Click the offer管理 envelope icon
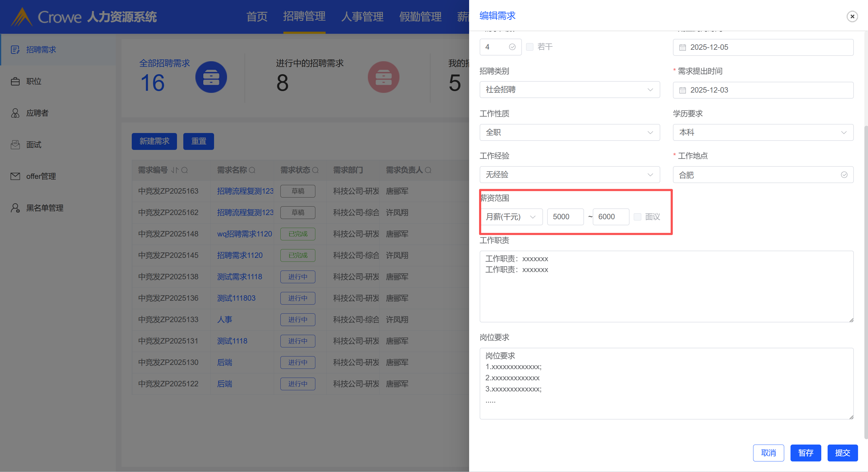The image size is (868, 472). click(x=15, y=176)
